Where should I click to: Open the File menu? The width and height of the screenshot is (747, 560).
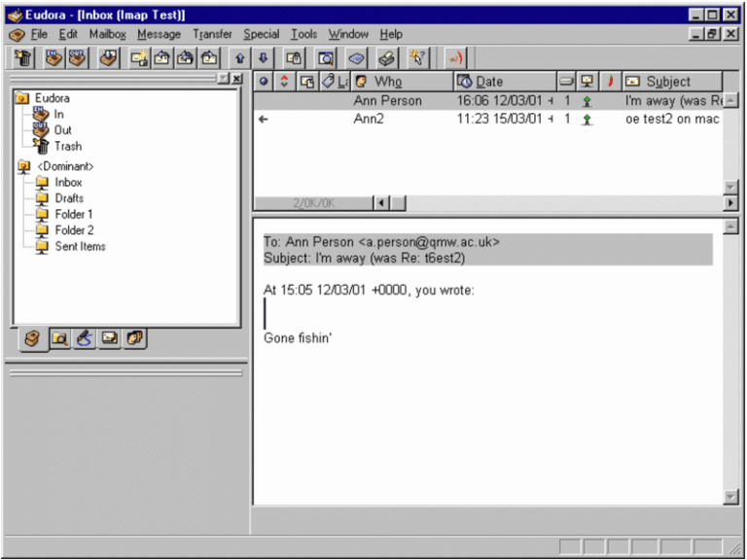pyautogui.click(x=39, y=34)
